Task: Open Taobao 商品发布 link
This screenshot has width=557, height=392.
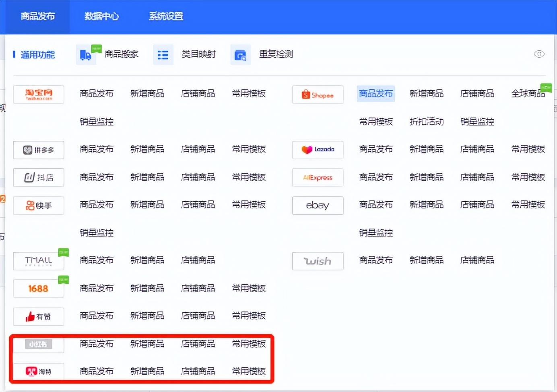Action: 97,94
